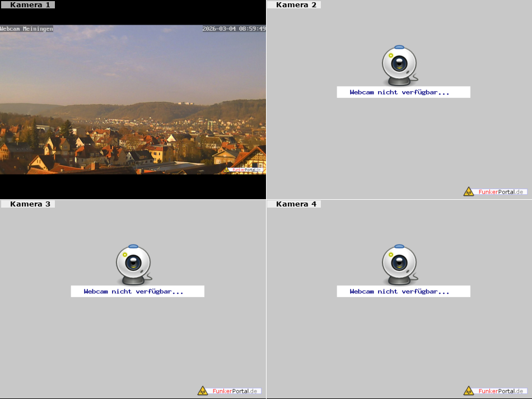Click the yellow FunkerPortal triangle logo in Kamera 4
The width and height of the screenshot is (532, 399).
[x=469, y=391]
